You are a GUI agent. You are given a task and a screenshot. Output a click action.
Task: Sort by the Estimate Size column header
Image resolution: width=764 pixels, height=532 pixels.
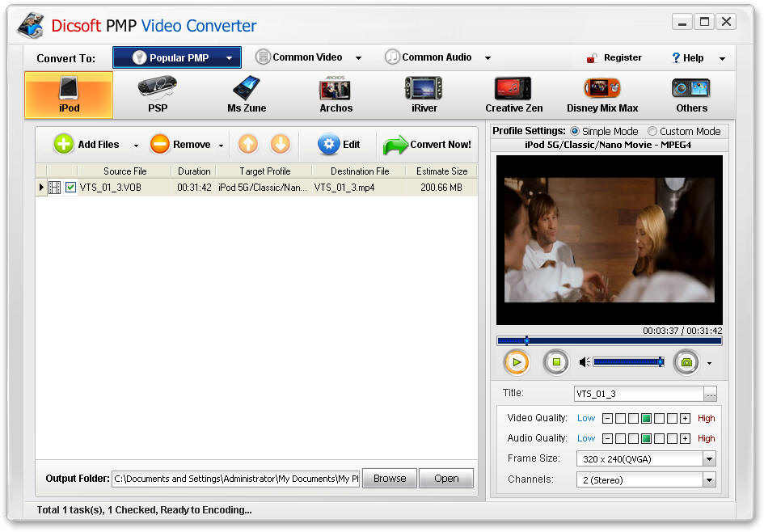(441, 171)
